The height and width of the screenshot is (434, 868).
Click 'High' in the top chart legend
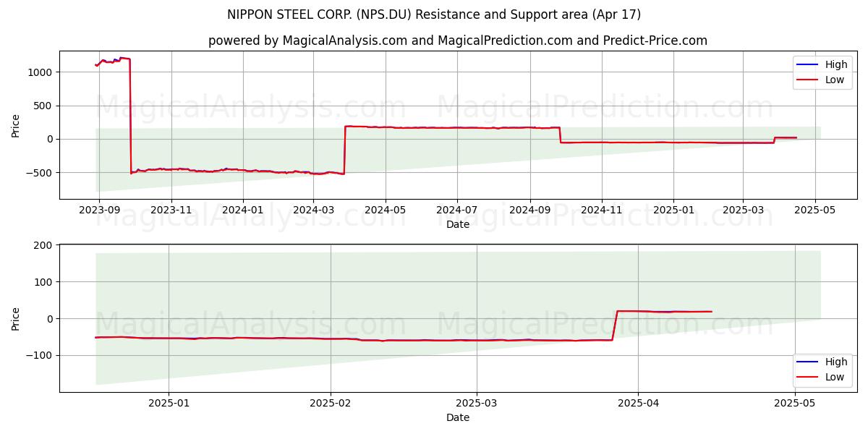[x=836, y=64]
